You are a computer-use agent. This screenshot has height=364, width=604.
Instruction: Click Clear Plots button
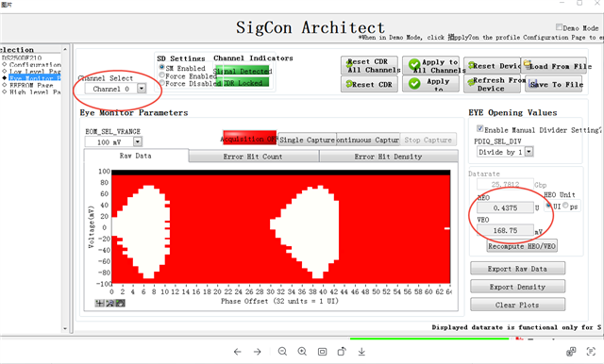(517, 305)
